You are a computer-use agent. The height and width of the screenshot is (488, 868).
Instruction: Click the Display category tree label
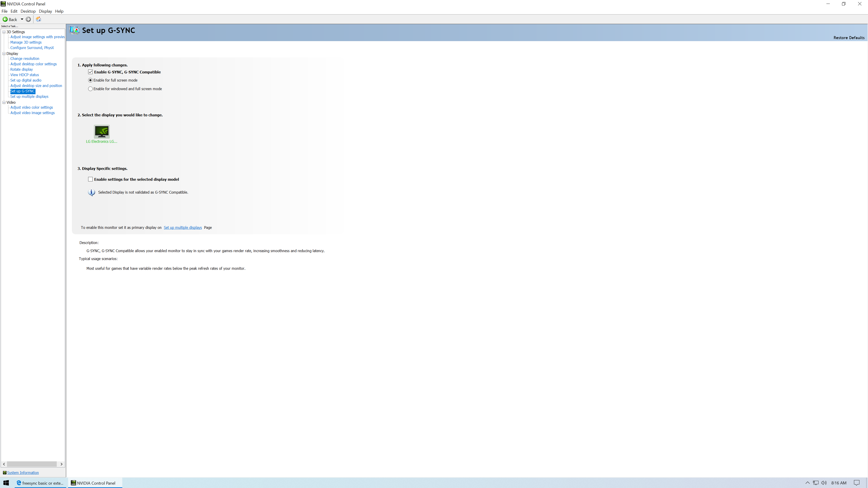pos(12,54)
